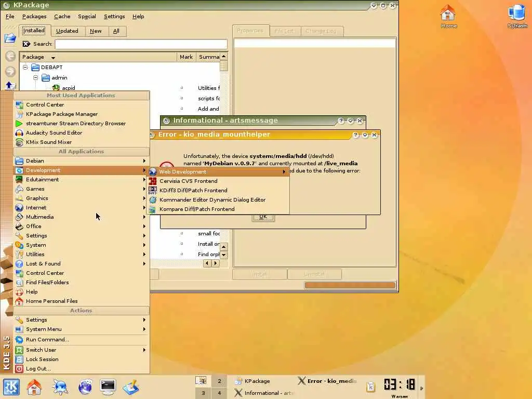Screen dimensions: 532x399
Task: Launch Kompare Diff/Patch Frontend
Action: 218,209
